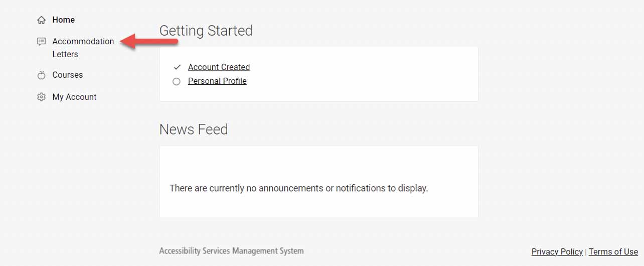The height and width of the screenshot is (266, 644).
Task: Click the My Account gear icon
Action: tap(42, 97)
